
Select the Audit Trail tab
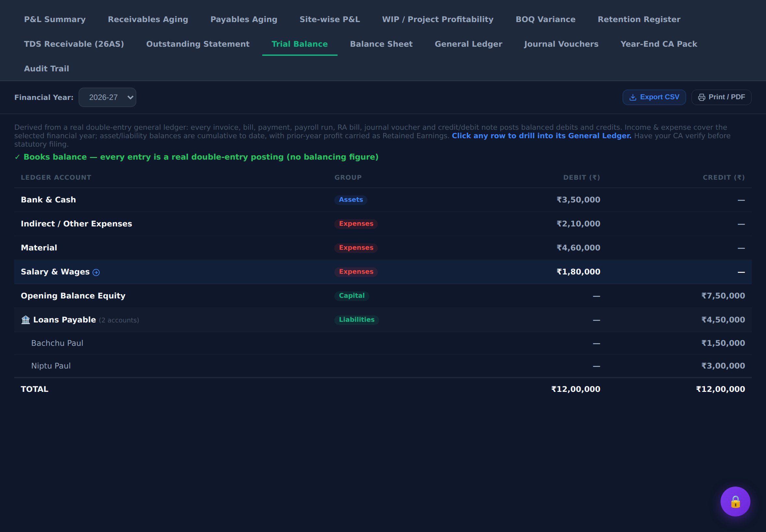click(x=47, y=69)
